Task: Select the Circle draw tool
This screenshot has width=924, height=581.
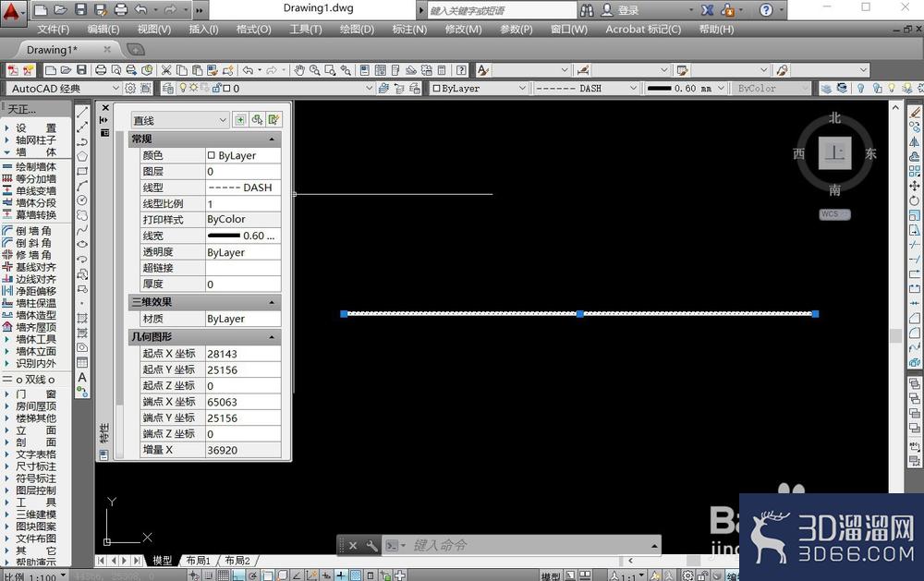Action: (82, 200)
